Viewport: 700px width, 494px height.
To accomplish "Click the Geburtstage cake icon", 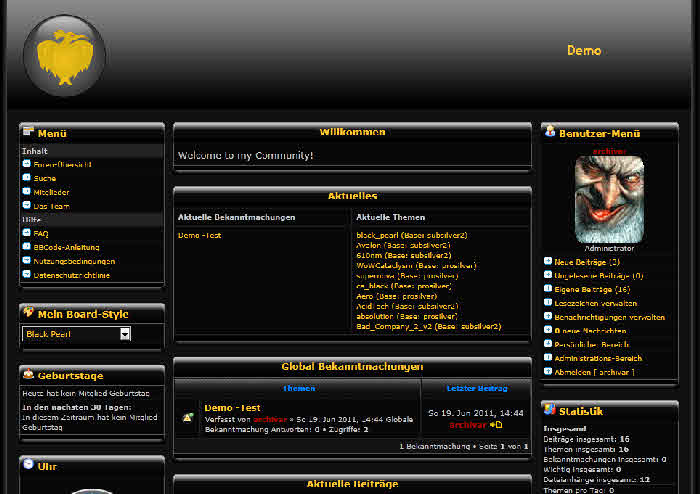I will [x=28, y=375].
